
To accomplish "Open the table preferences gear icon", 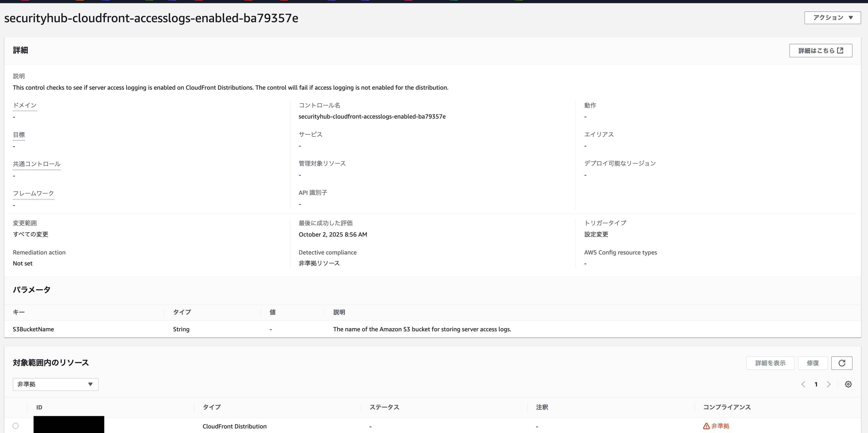I will tap(848, 384).
